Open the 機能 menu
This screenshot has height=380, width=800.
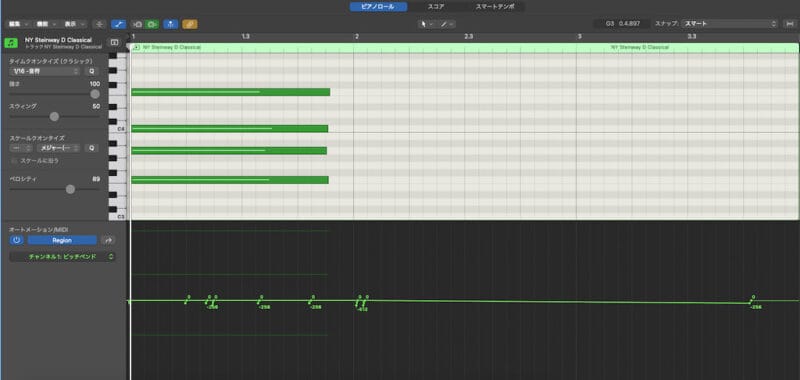(x=46, y=24)
